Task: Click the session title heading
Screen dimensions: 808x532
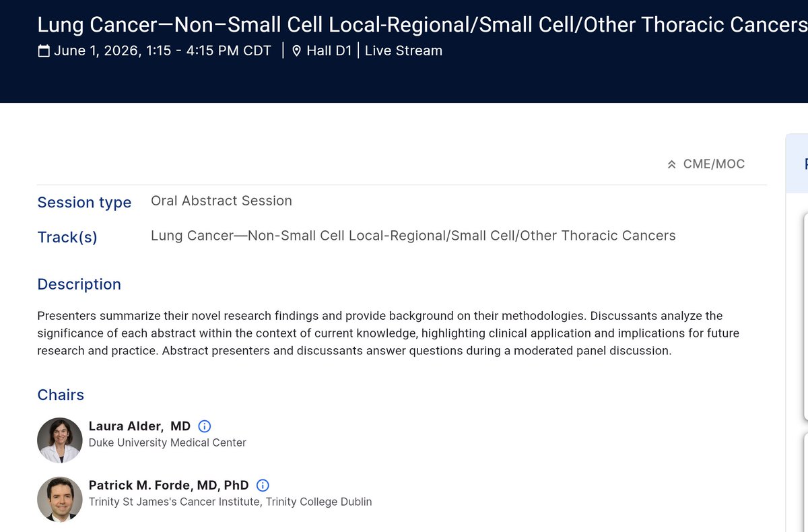Action: tap(422, 25)
